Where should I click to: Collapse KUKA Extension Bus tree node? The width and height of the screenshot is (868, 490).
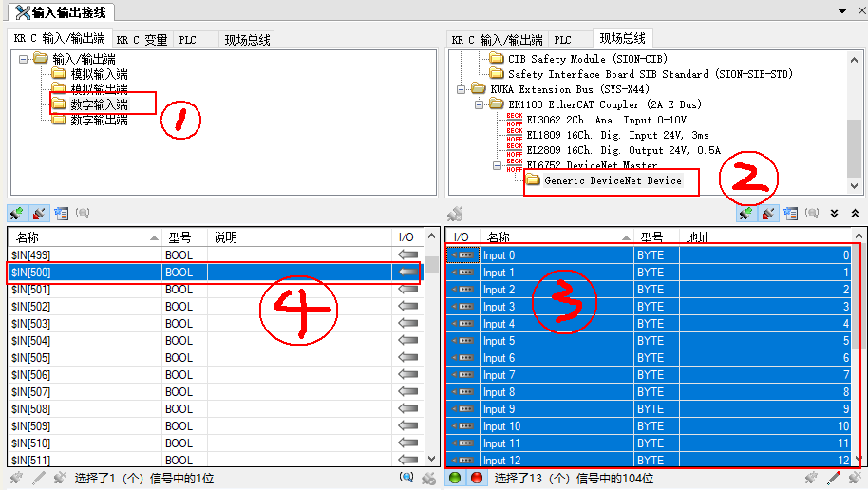(461, 89)
